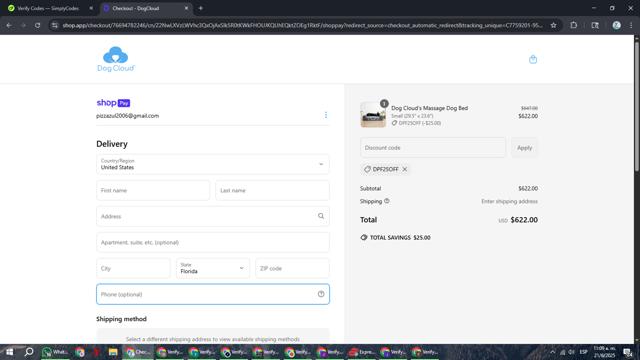Viewport: 640px width, 360px height.
Task: Click the Phone (optional) field
Action: [213, 294]
